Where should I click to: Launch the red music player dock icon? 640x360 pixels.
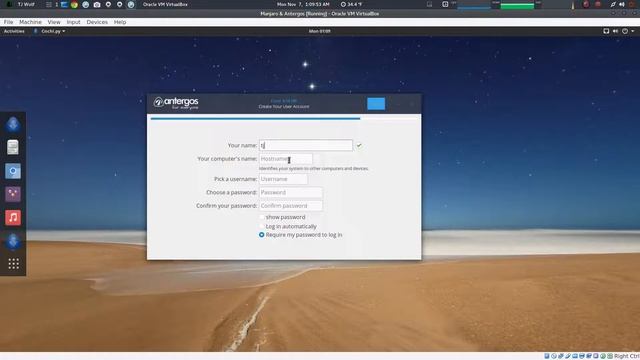[x=13, y=218]
